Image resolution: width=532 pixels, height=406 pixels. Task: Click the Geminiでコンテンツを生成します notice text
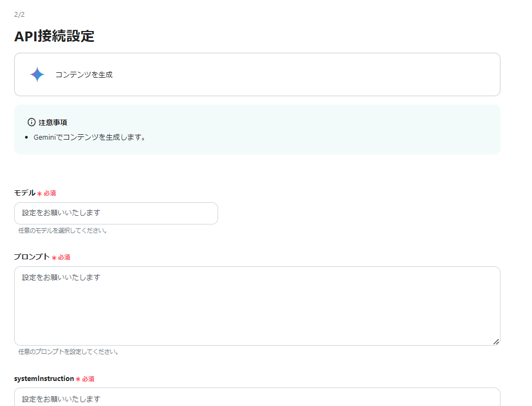click(89, 137)
